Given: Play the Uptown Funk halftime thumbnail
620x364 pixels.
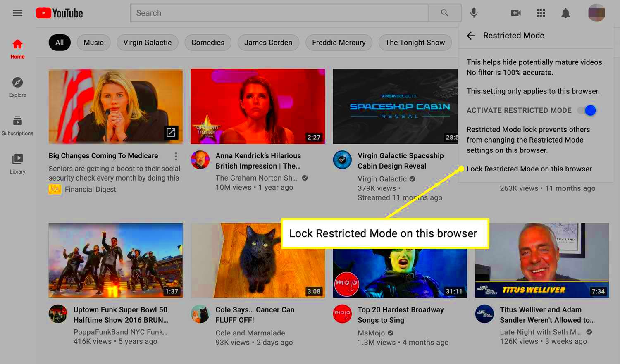Looking at the screenshot, I should point(116,260).
